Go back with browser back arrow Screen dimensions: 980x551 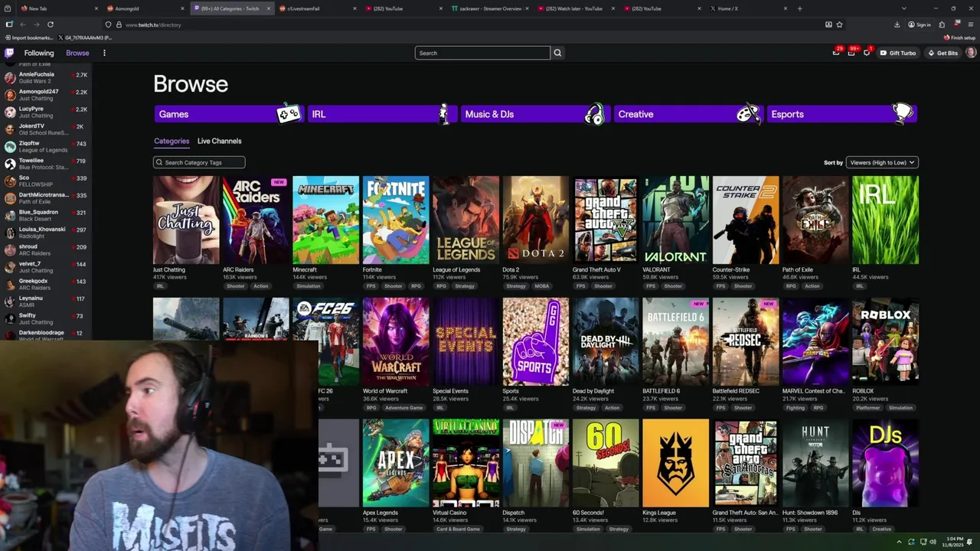coord(23,24)
